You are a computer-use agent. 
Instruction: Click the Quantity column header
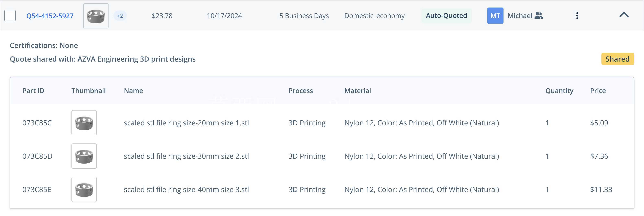(x=559, y=91)
